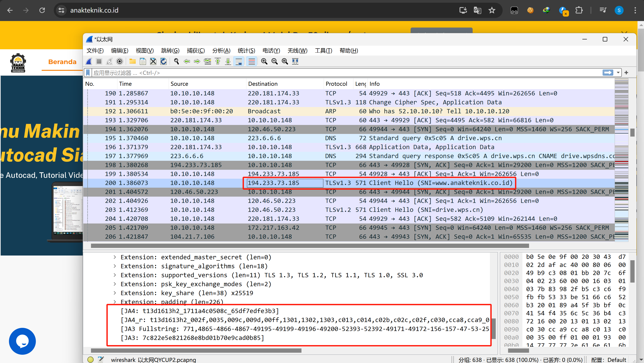Expand the supported_versions extension node

pyautogui.click(x=115, y=275)
